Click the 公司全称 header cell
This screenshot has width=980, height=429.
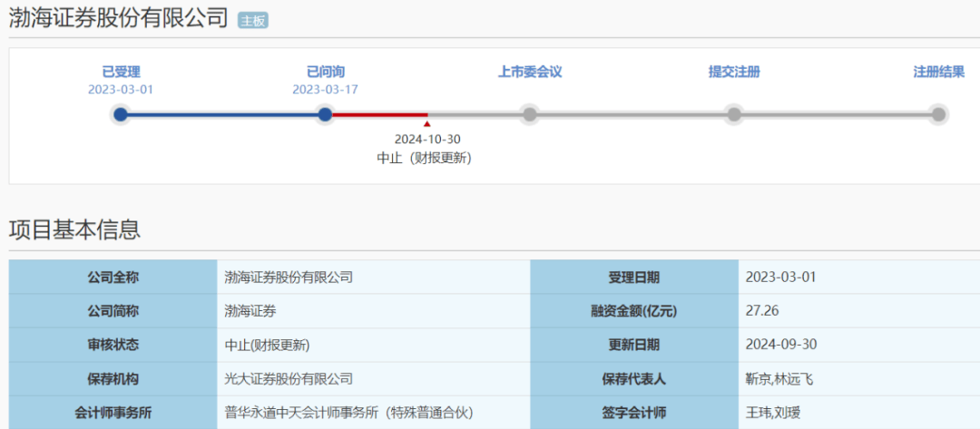coord(113,278)
